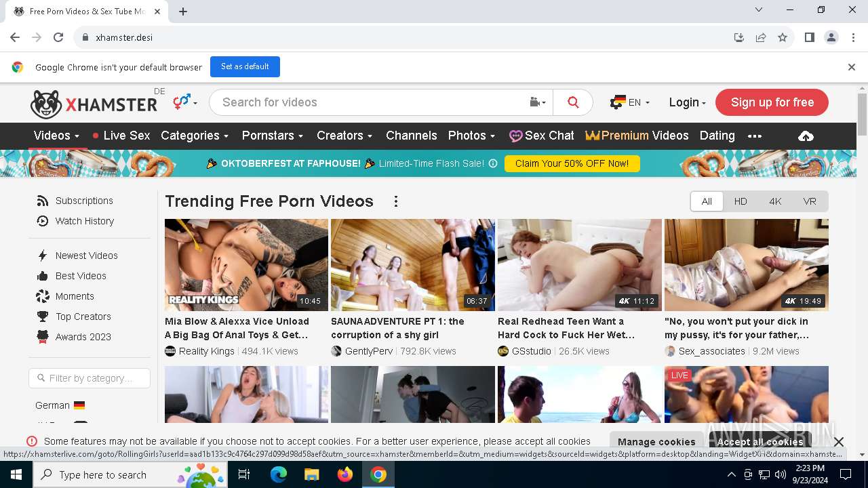Open the install app icon in address bar
The height and width of the screenshot is (488, 868).
(739, 37)
